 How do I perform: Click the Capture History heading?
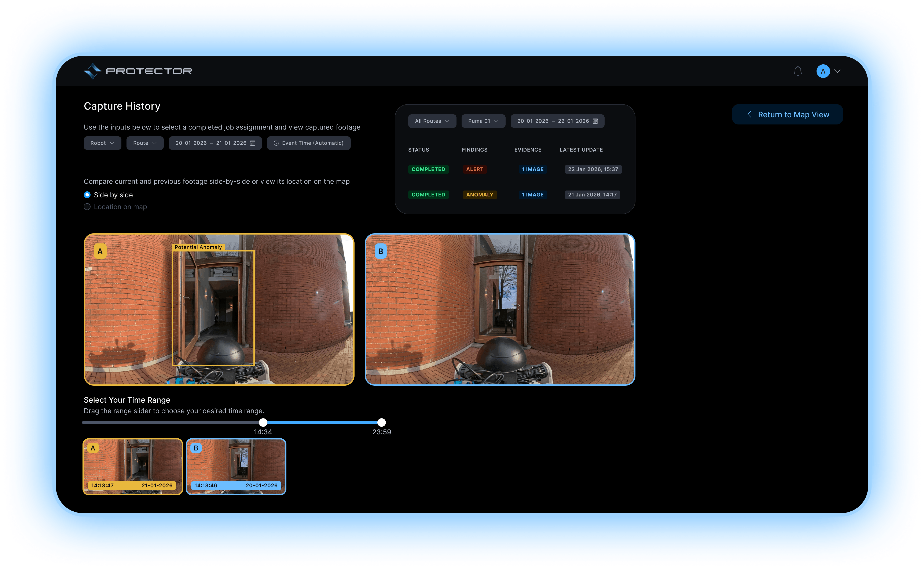(122, 106)
